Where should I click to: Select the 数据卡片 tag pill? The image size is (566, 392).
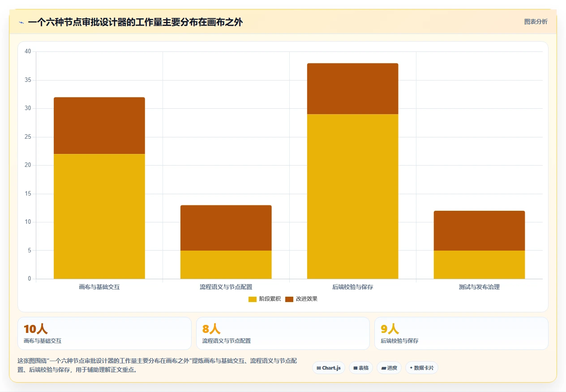[x=422, y=368]
